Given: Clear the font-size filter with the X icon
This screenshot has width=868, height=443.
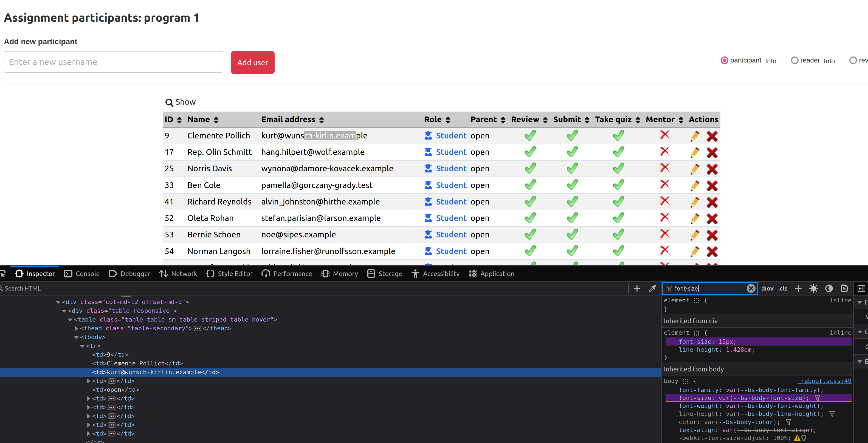Looking at the screenshot, I should (751, 288).
